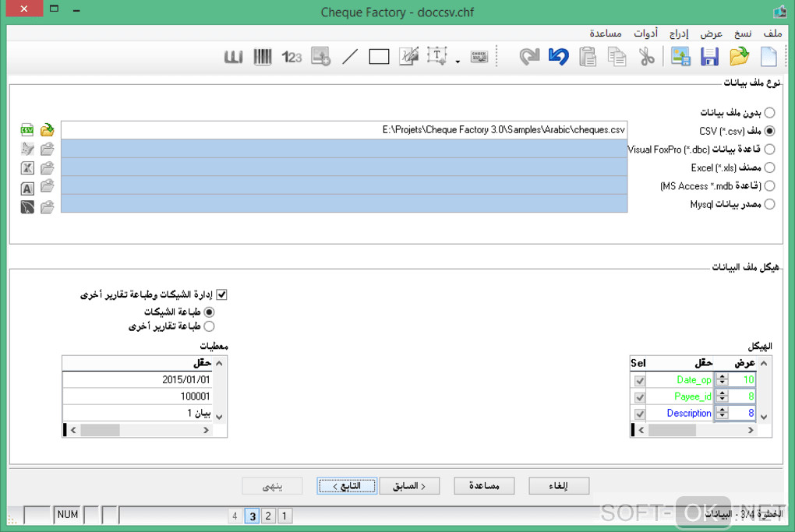Click the MS Access database icon
795x532 pixels.
coord(26,188)
